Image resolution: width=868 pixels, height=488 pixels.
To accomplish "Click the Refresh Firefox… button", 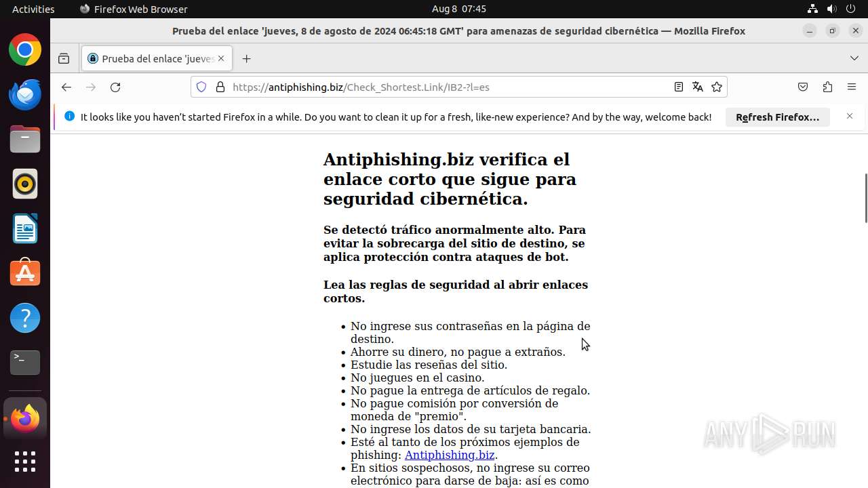I will [x=778, y=117].
